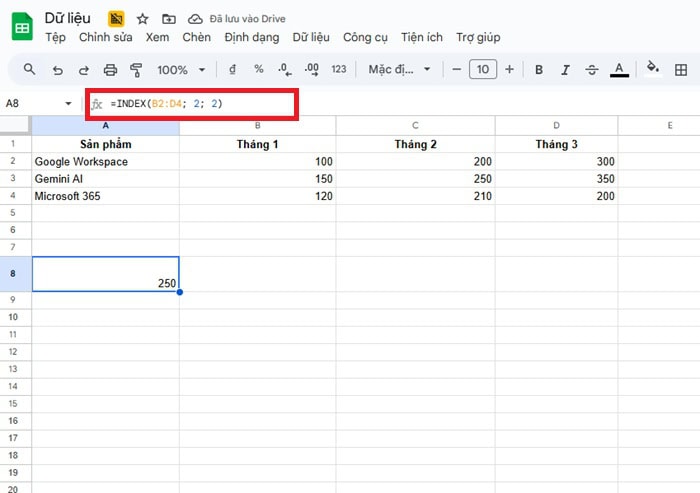Image resolution: width=700 pixels, height=493 pixels.
Task: Open the Mặc đị... font dropdown
Action: tap(399, 69)
